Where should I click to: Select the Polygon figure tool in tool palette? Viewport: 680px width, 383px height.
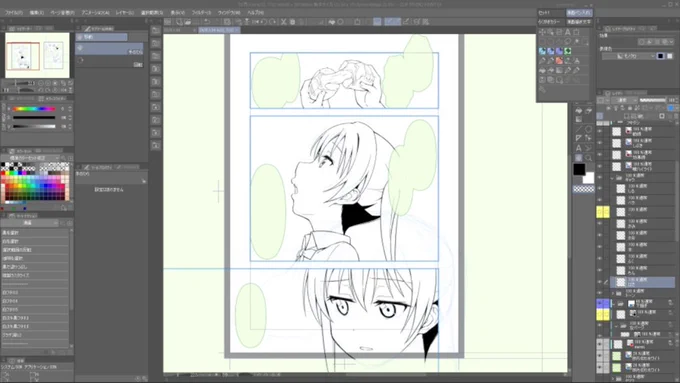588,129
